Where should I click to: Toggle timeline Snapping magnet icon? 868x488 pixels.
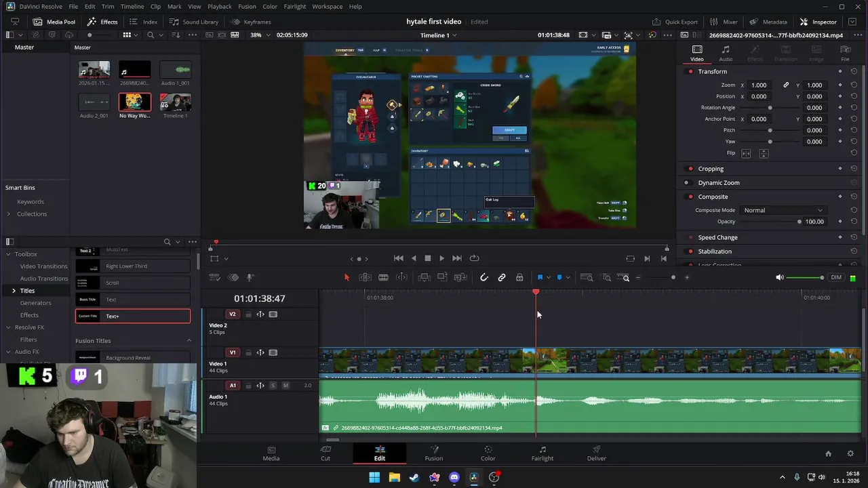point(484,277)
